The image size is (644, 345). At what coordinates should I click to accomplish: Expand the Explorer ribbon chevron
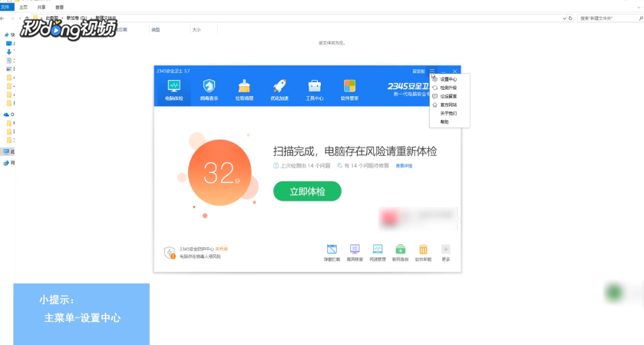(x=639, y=7)
